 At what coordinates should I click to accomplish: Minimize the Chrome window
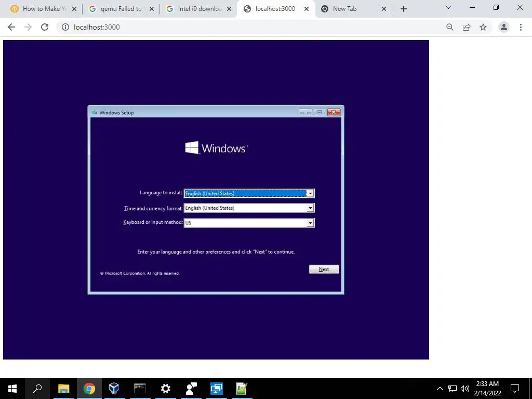pyautogui.click(x=472, y=7)
